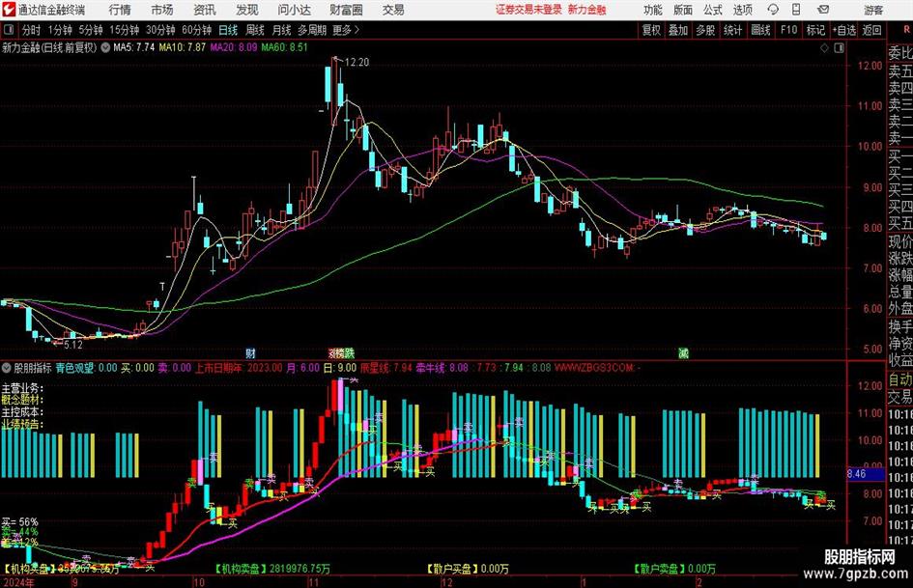The height and width of the screenshot is (588, 913).
Task: Click the 【散户买盘】 0.00万 text
Action: coord(467,568)
